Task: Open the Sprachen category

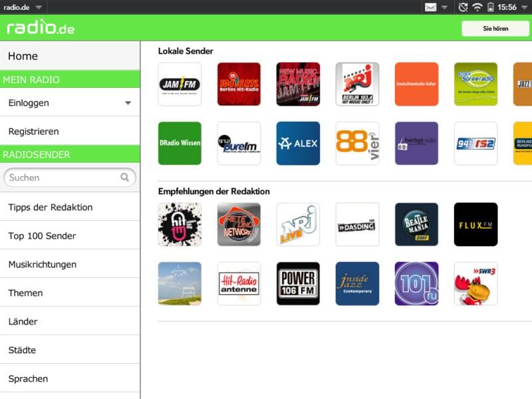Action: 70,378
